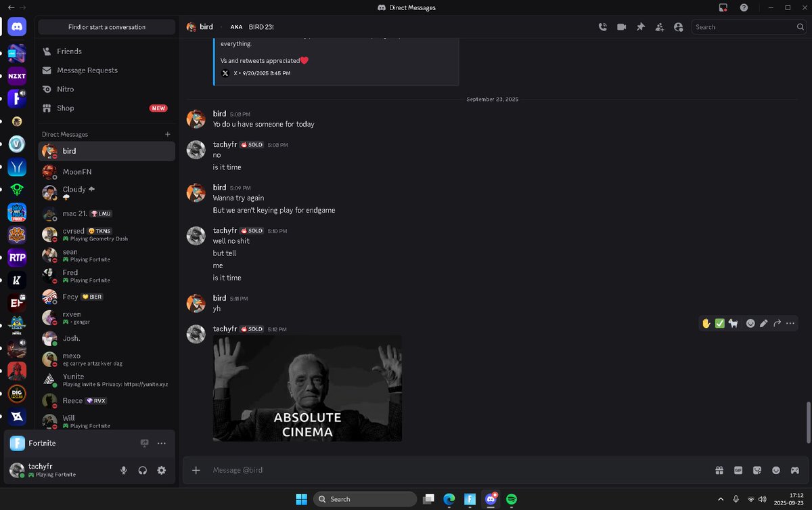Edit the message with pencil icon

(x=764, y=323)
